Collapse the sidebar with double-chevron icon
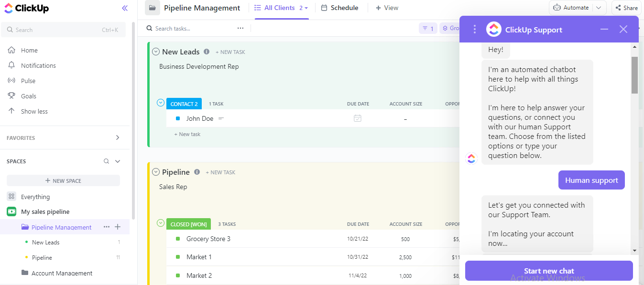The height and width of the screenshot is (285, 644). click(x=125, y=8)
